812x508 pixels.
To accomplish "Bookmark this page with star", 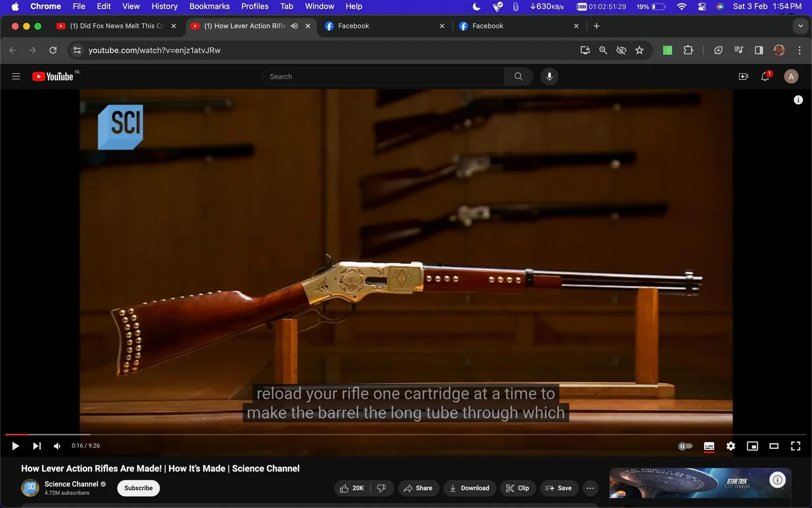I will pyautogui.click(x=639, y=50).
